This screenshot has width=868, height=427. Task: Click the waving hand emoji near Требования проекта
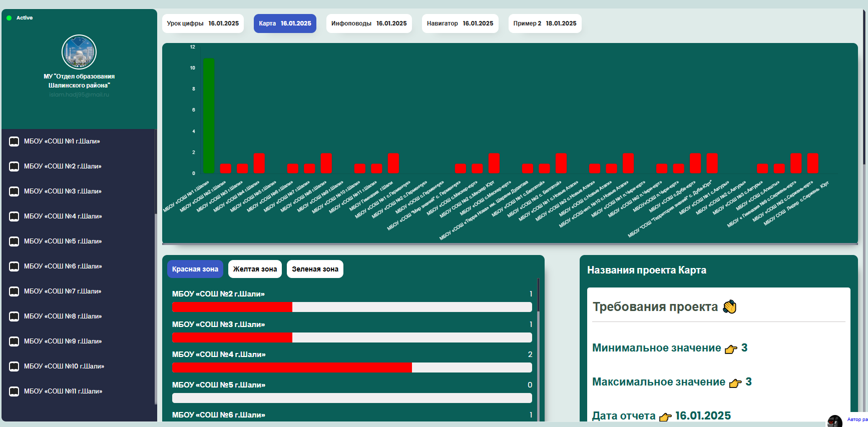point(730,306)
